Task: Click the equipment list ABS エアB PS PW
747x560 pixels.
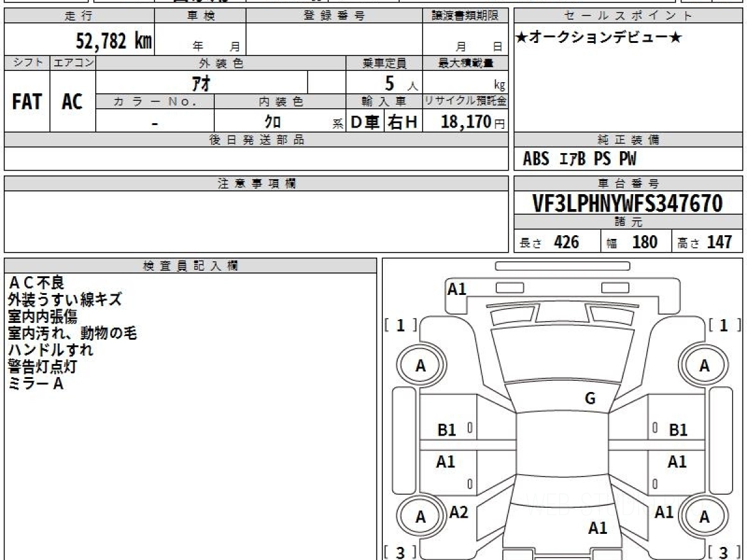Action: tap(580, 159)
